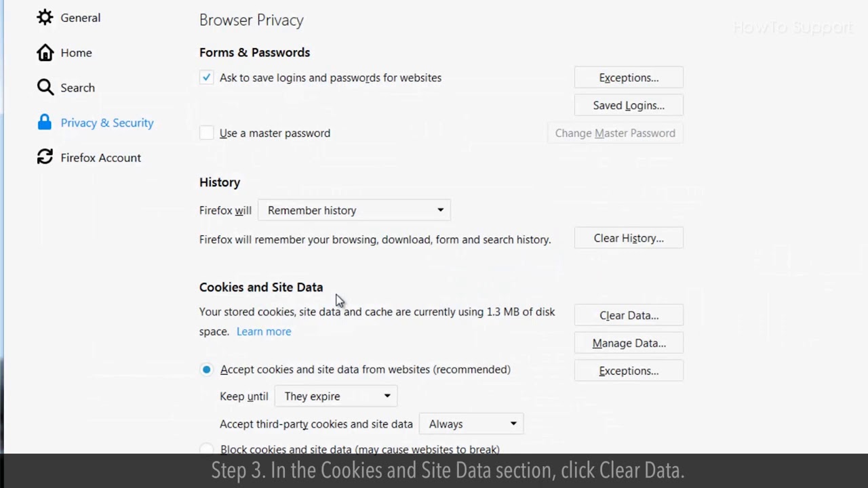Select Accept cookies and site data radio
The width and height of the screenshot is (868, 488).
click(x=206, y=369)
